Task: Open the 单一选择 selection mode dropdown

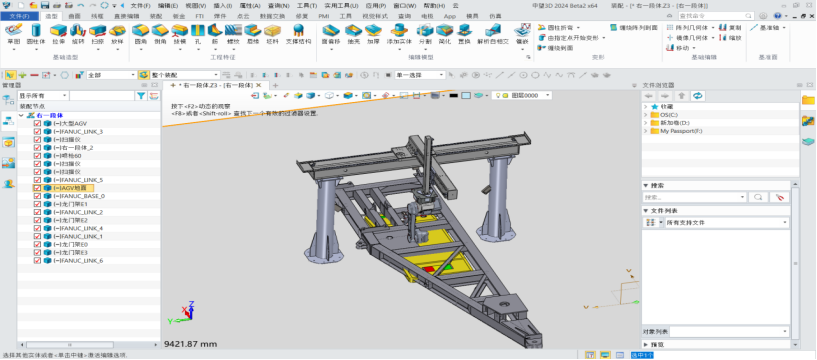Action: coord(419,75)
